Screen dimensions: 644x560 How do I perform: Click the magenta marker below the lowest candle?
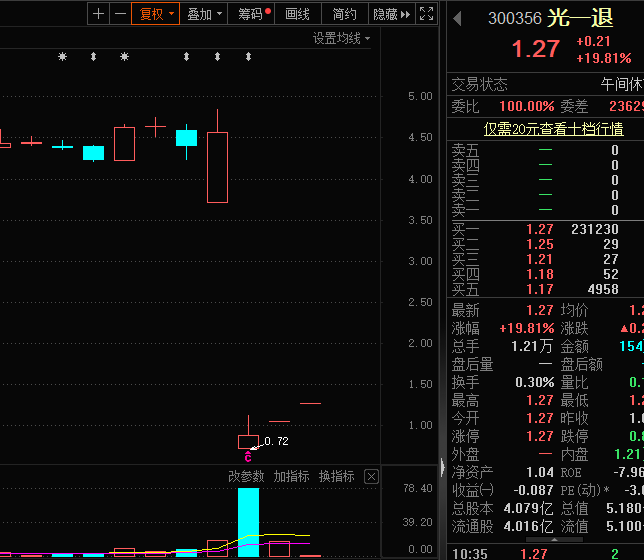pos(248,456)
